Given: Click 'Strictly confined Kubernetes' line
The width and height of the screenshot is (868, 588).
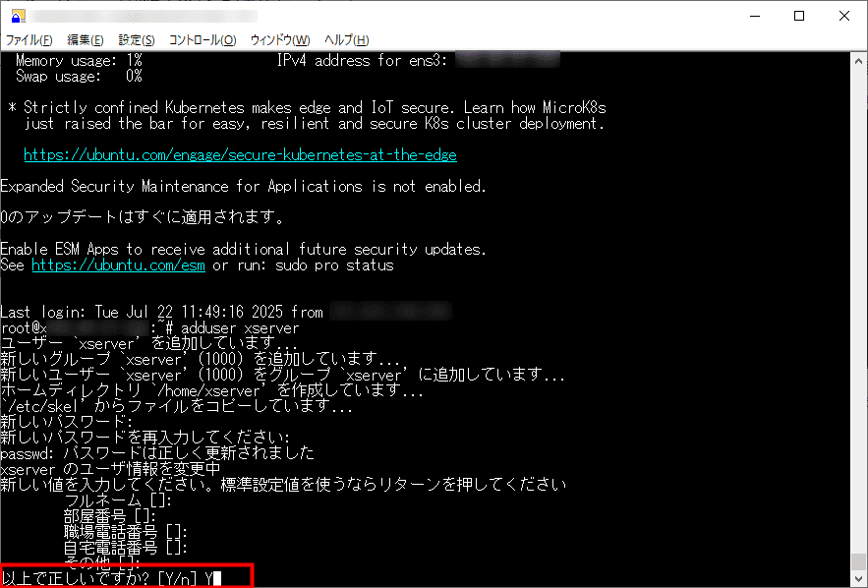Looking at the screenshot, I should pos(308,107).
